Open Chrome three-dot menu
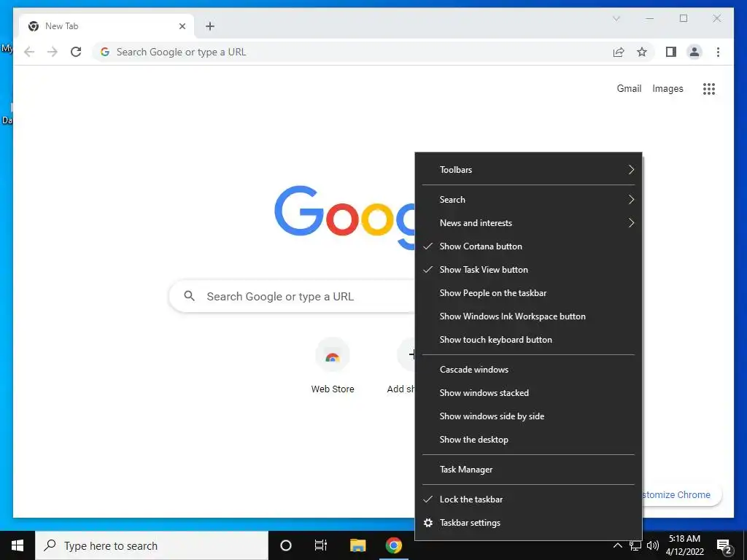Screen dimensions: 747x560 point(718,52)
